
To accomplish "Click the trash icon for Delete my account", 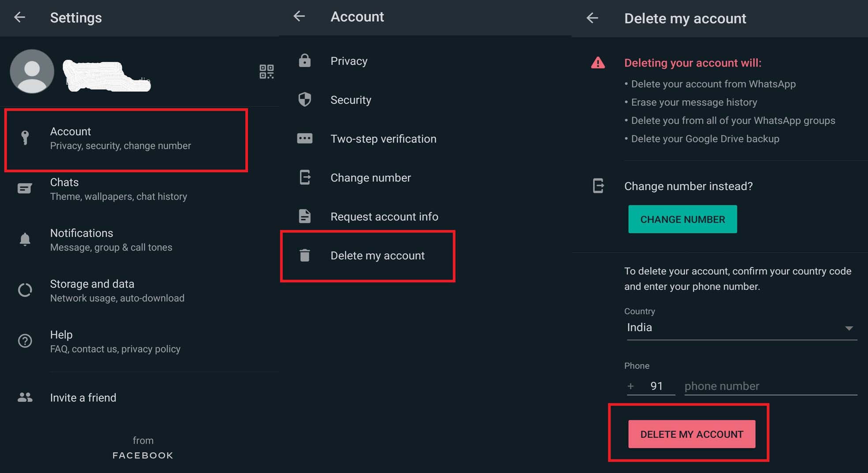I will click(x=305, y=255).
